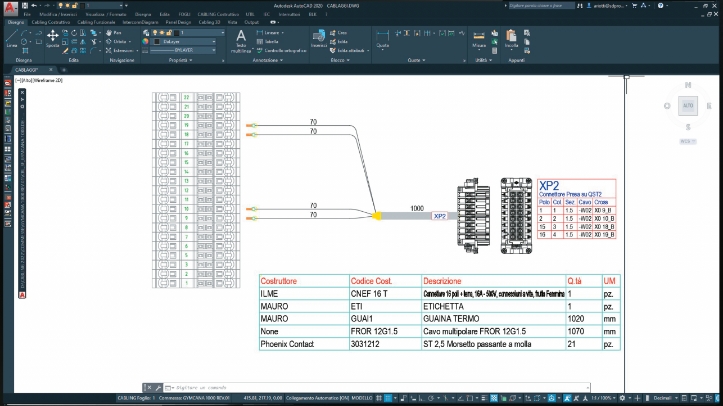Click the Help question mark icon
The height and width of the screenshot is (406, 723).
tap(661, 6)
